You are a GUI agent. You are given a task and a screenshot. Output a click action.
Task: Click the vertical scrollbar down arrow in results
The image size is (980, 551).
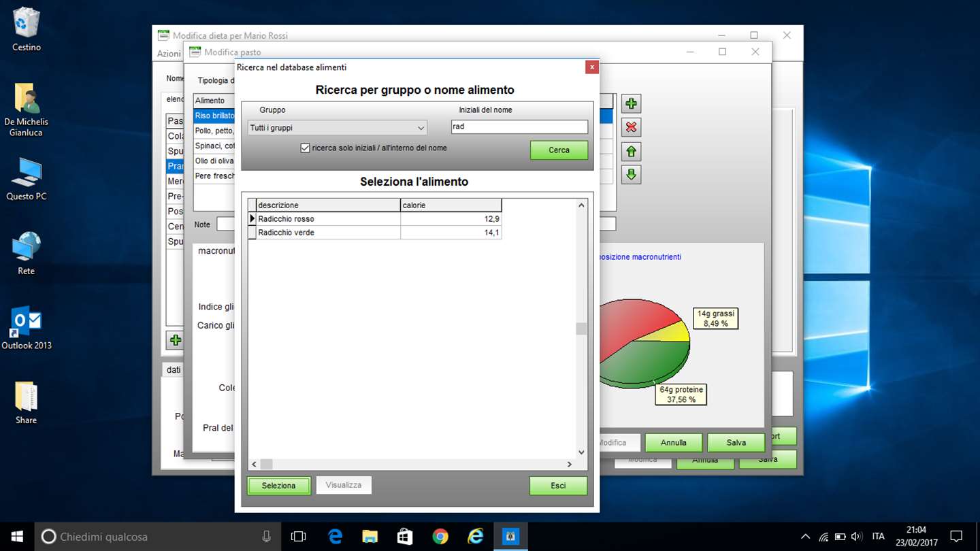point(581,452)
